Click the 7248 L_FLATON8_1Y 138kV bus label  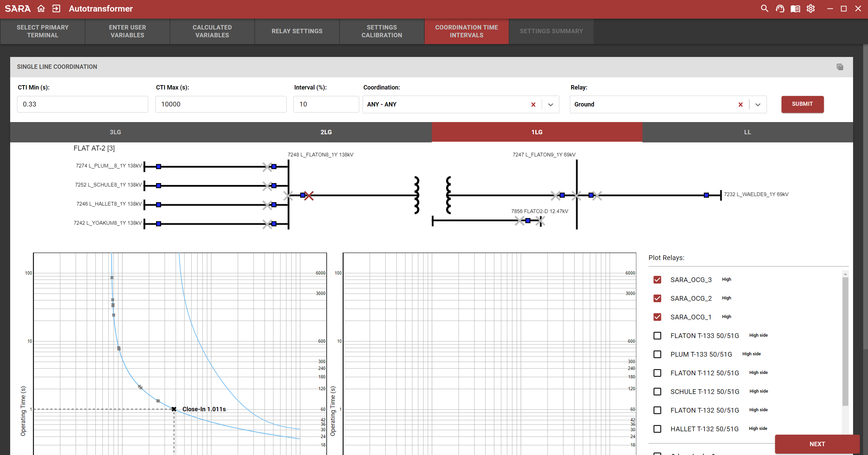321,155
